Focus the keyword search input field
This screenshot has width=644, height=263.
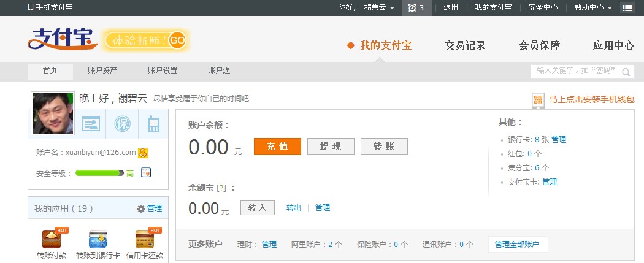(x=576, y=72)
